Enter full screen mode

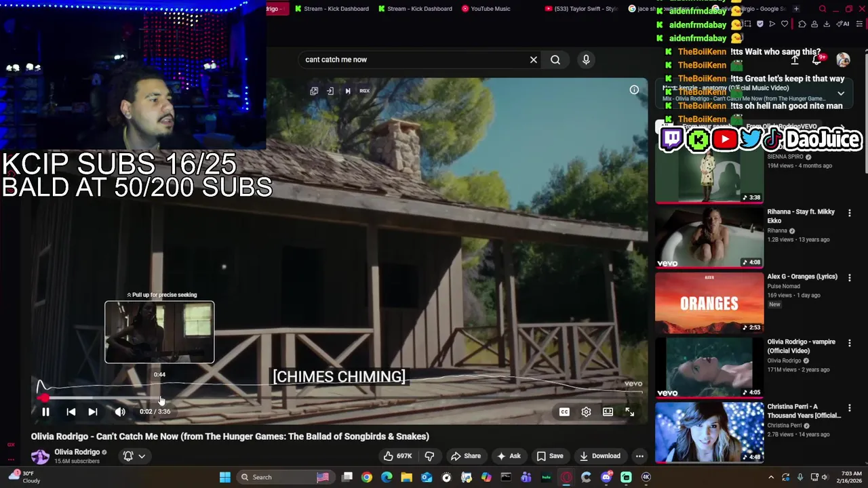[629, 411]
